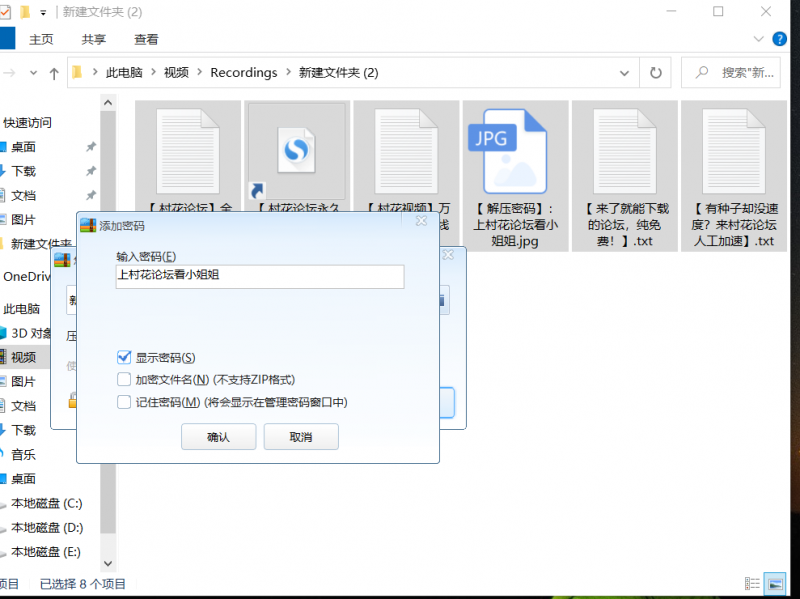The height and width of the screenshot is (599, 800).
Task: Click the 输入密码 text field
Action: pos(260,276)
